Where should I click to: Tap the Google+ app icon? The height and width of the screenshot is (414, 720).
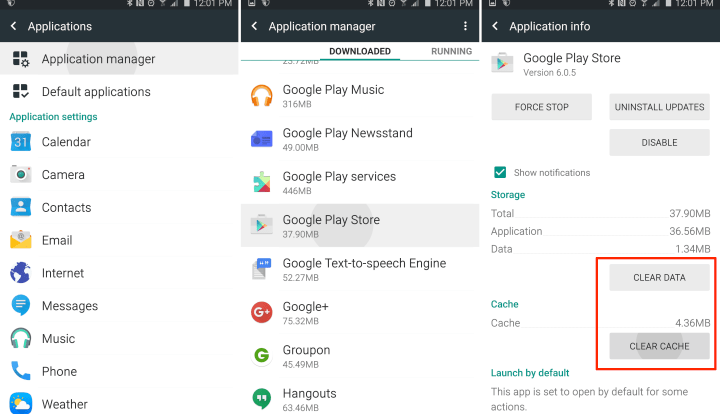tap(262, 313)
